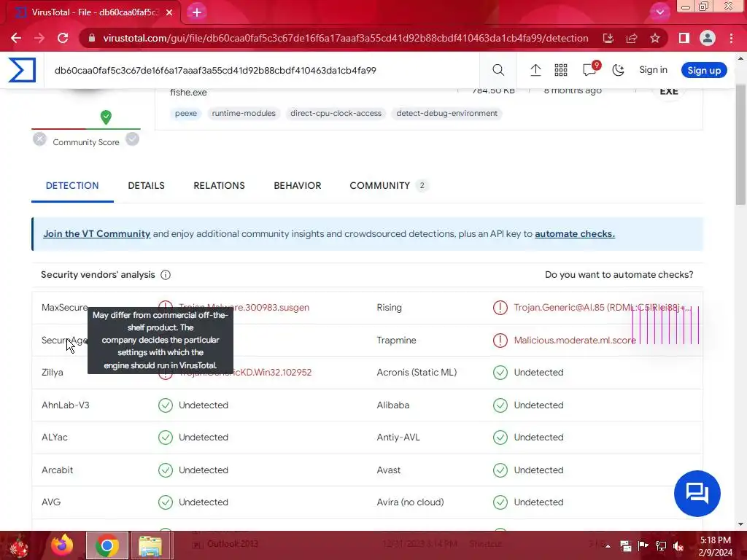
Task: Click the community score upvote check icon
Action: (133, 139)
